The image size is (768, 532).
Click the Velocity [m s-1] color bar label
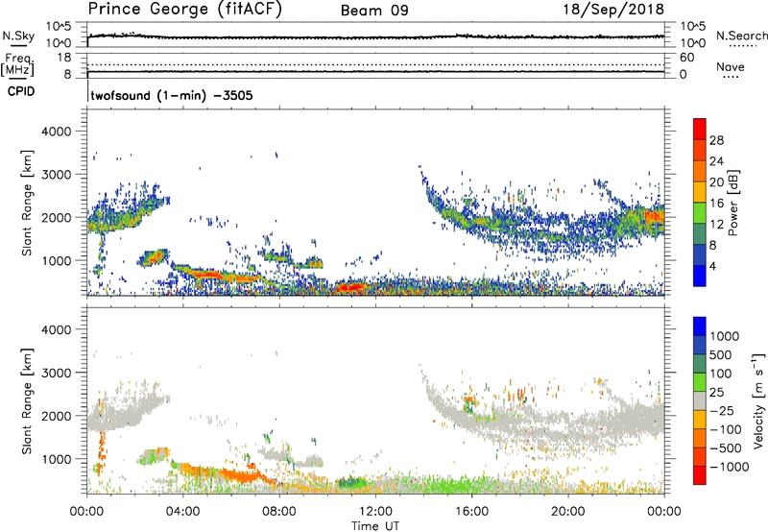click(759, 400)
